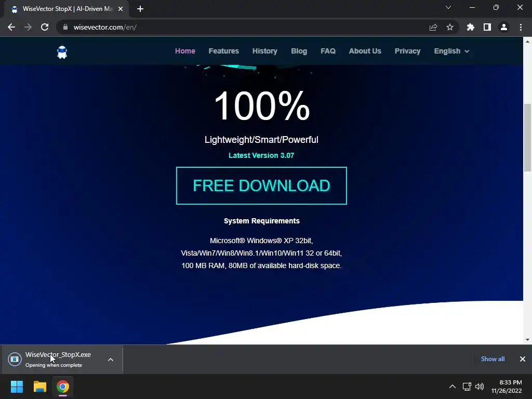Screen dimensions: 532x399
Task: Open the FAQ page
Action: coord(328,51)
